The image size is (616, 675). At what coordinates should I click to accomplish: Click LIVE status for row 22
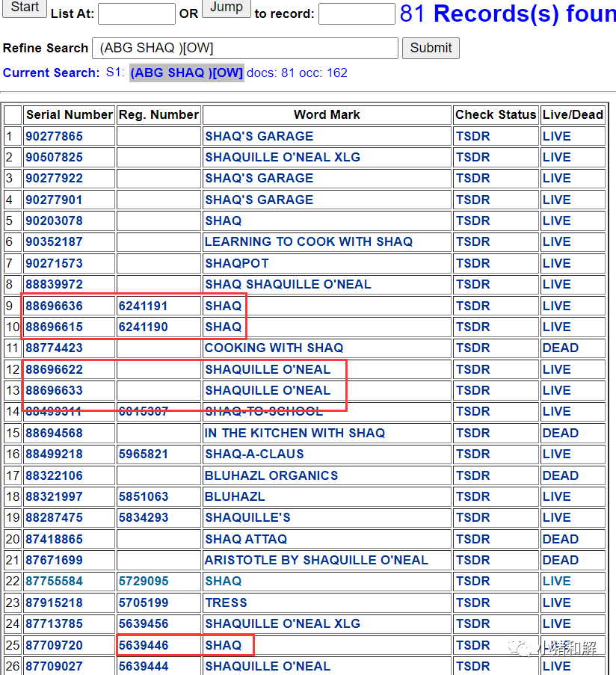coord(557,581)
